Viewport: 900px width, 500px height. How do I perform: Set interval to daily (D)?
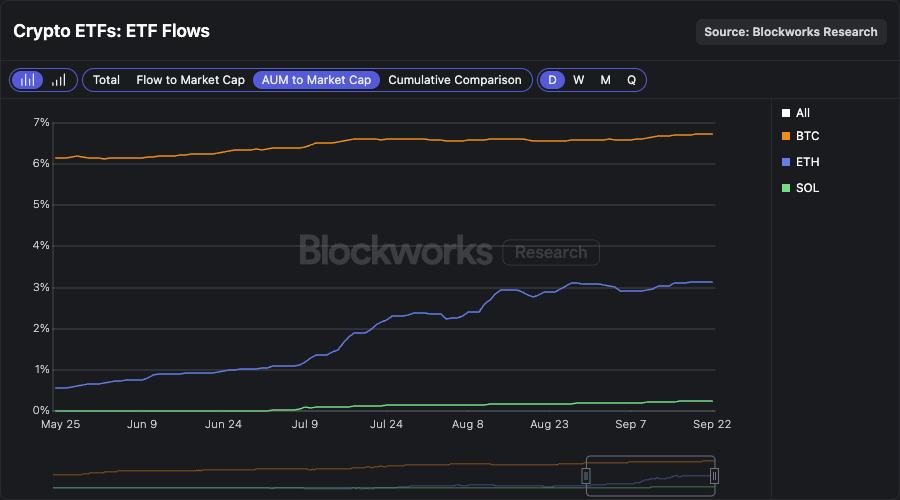[552, 80]
